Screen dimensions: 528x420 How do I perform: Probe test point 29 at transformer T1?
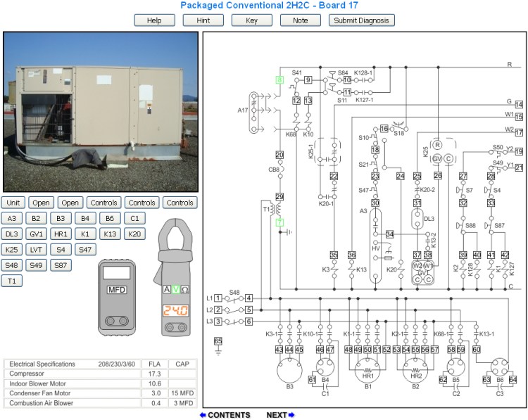click(x=279, y=197)
